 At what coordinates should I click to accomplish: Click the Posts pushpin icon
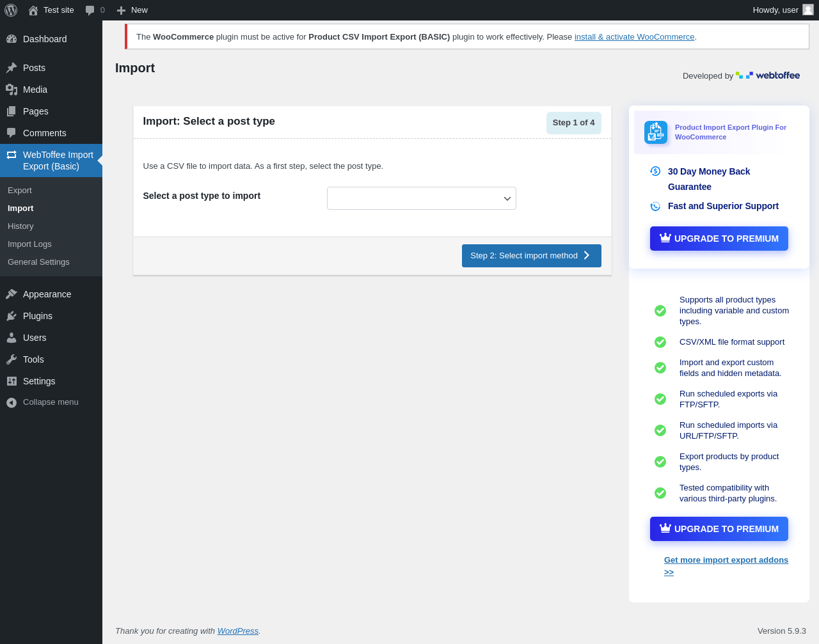click(x=12, y=68)
